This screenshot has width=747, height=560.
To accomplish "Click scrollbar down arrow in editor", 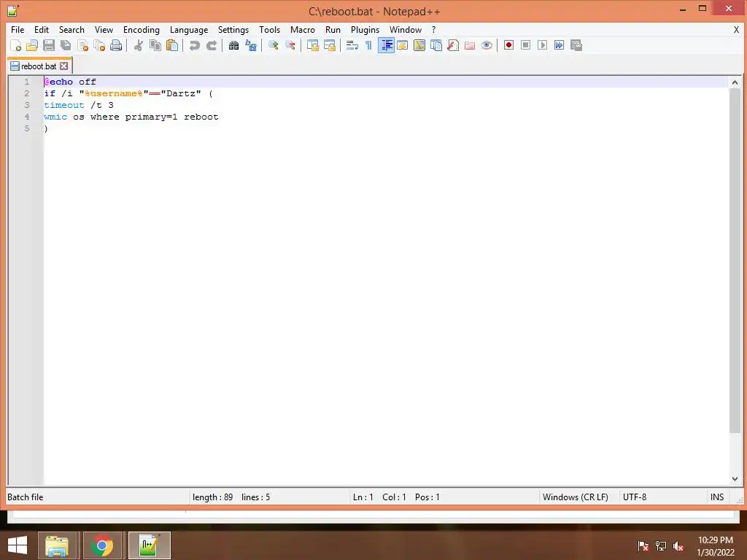I will click(x=735, y=478).
